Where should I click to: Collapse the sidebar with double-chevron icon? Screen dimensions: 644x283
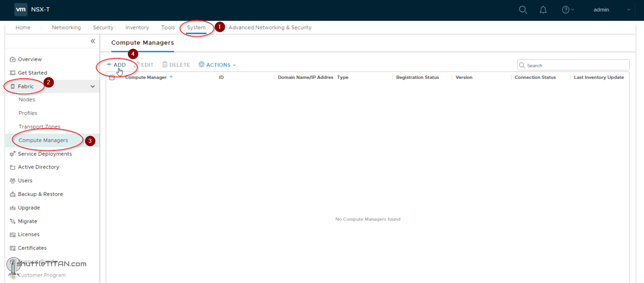click(x=93, y=41)
